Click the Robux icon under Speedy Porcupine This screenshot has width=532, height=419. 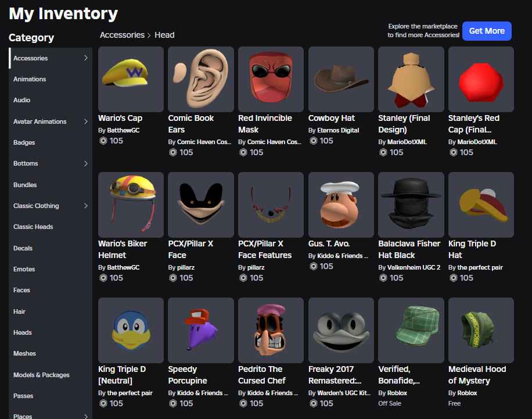pyautogui.click(x=173, y=403)
